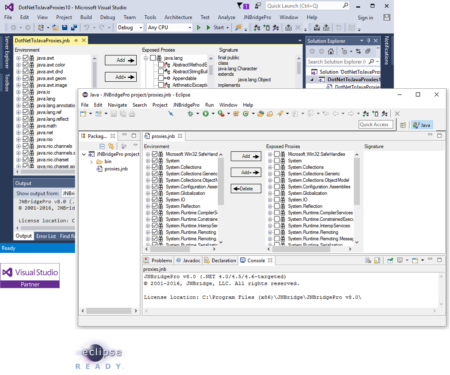Click the Open Perspective icon in Eclipse
Screen dimensions: 450x375
click(403, 125)
